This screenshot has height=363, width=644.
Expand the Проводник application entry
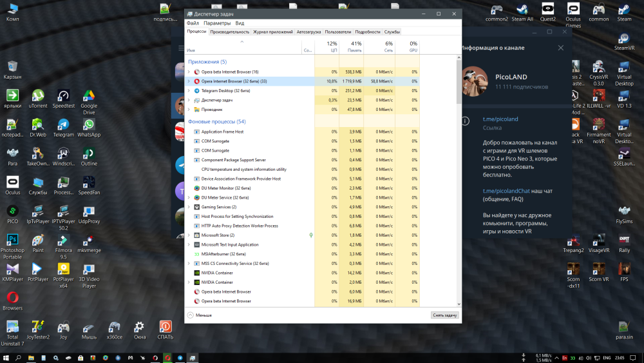(x=189, y=110)
